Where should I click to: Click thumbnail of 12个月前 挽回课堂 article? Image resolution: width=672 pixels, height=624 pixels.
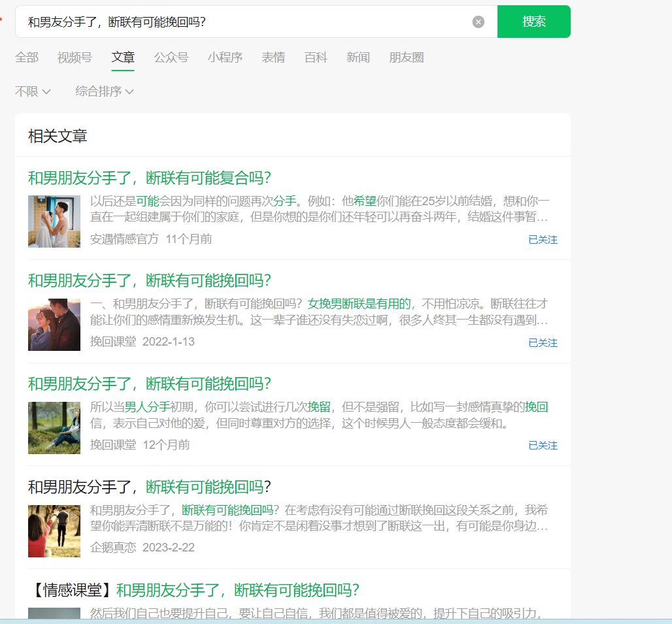54,428
